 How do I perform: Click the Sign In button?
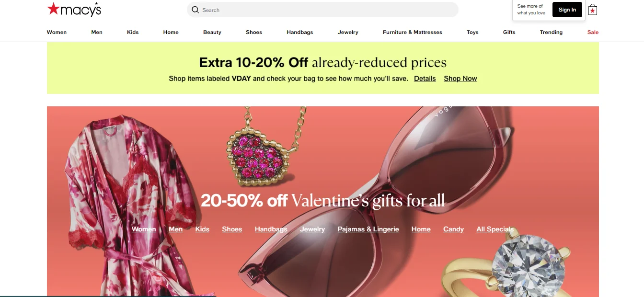coord(567,10)
